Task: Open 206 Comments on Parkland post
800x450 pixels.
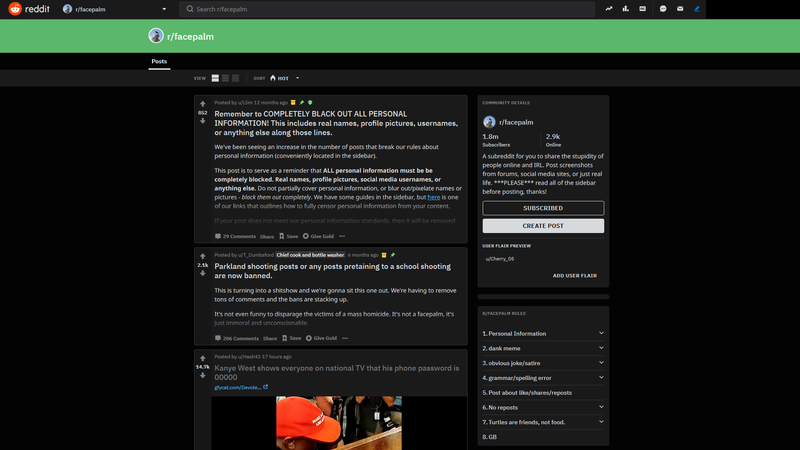Action: coord(237,338)
